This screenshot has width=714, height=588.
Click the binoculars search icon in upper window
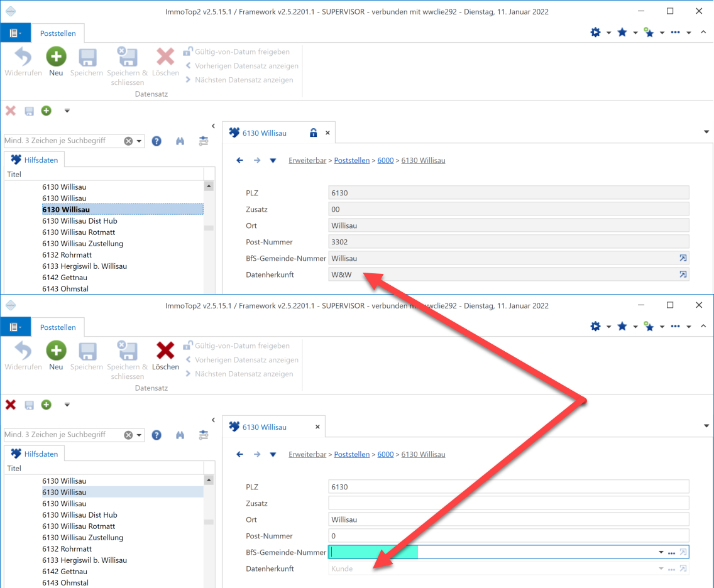[x=180, y=141]
